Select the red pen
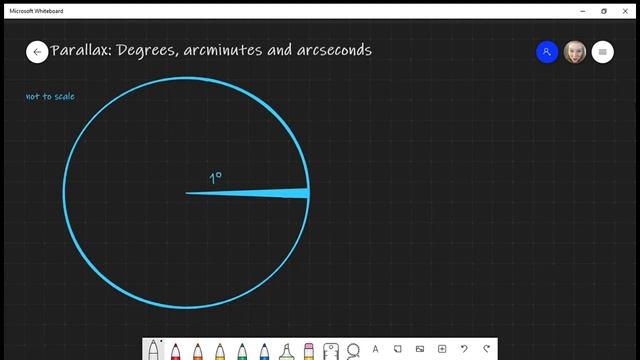 [x=176, y=351]
